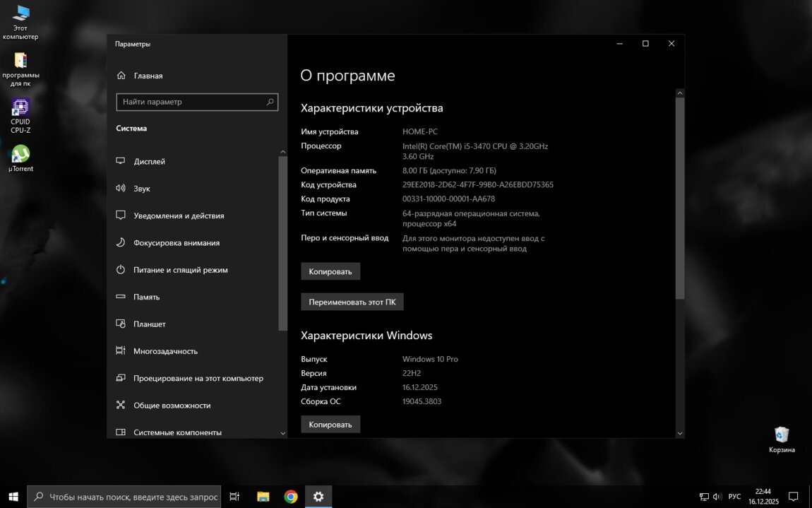Click Копировать under device characteristics
The width and height of the screenshot is (812, 508).
point(330,271)
